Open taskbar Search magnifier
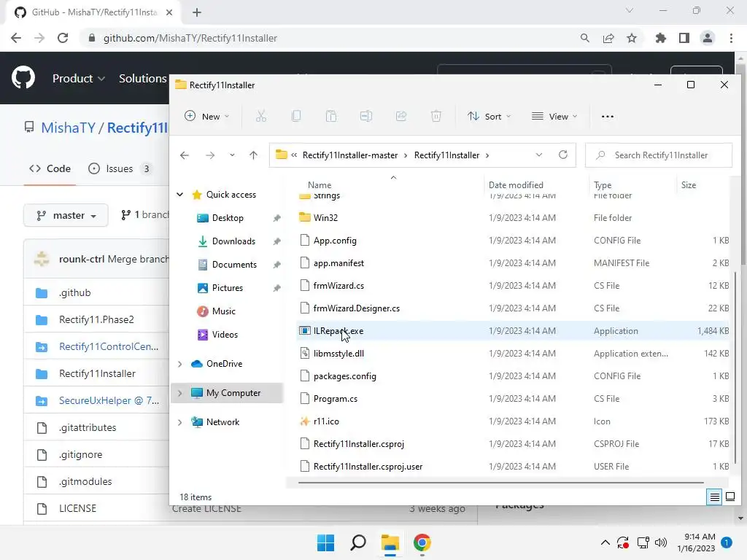747x560 pixels. [x=357, y=542]
